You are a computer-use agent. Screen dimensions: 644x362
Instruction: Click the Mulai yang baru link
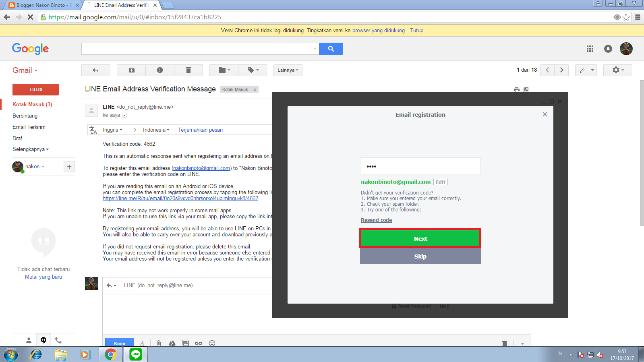(x=43, y=277)
